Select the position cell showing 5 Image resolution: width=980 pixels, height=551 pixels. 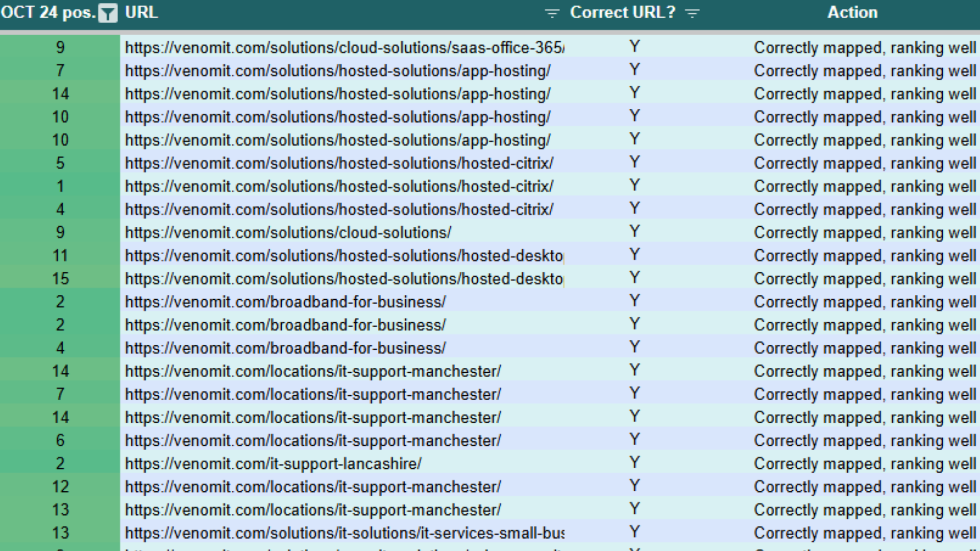point(60,163)
